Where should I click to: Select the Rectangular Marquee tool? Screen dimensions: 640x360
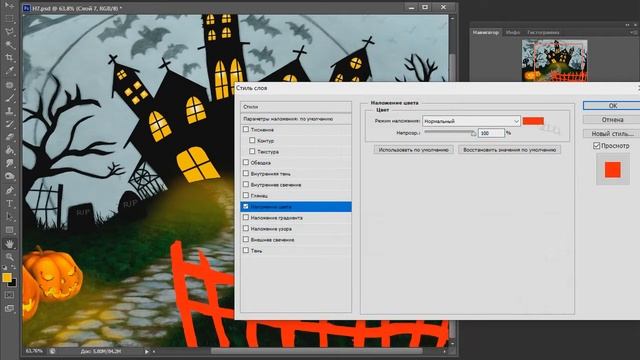coord(9,19)
